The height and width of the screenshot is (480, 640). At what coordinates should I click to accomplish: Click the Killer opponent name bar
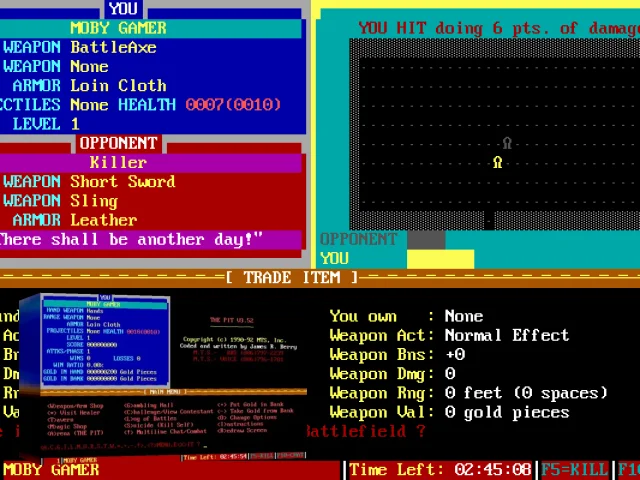[x=151, y=162]
